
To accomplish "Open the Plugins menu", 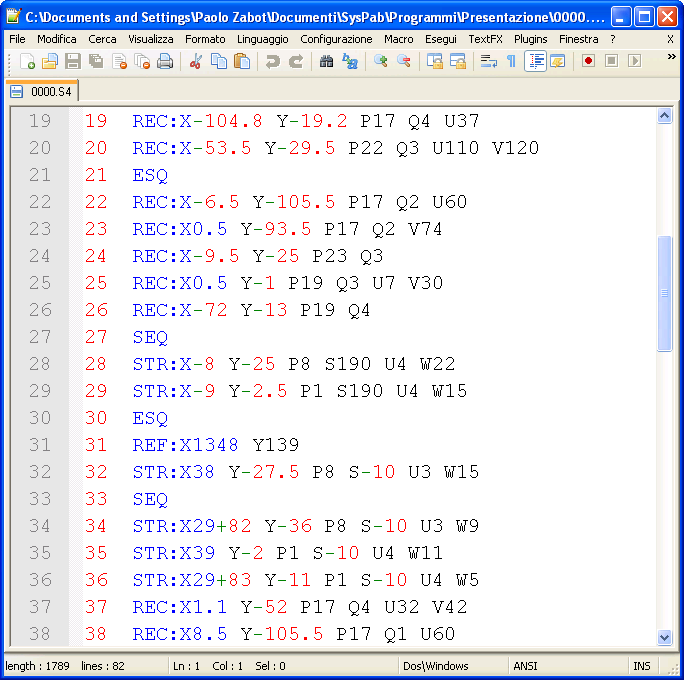I will [530, 39].
